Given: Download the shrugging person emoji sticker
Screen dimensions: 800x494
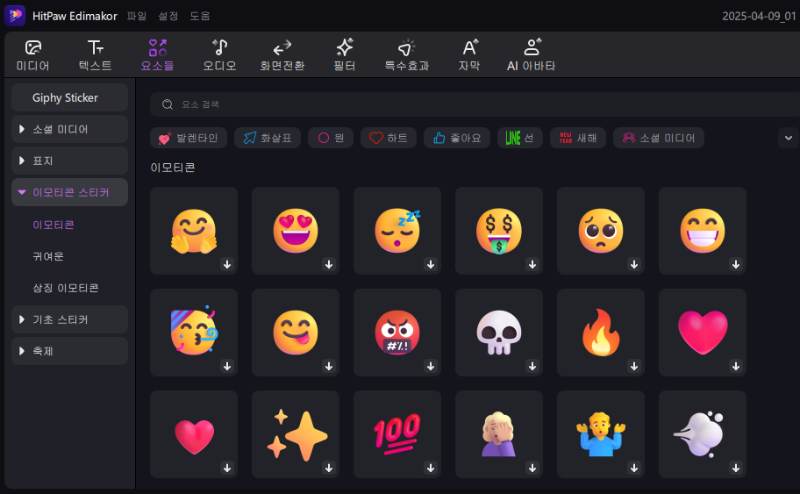Looking at the screenshot, I should [x=634, y=467].
